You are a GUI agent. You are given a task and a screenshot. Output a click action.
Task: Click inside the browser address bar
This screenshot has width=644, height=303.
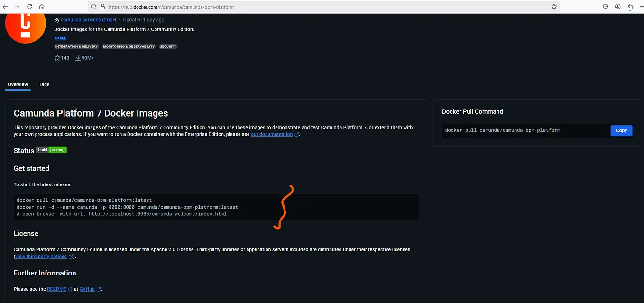coord(285,7)
